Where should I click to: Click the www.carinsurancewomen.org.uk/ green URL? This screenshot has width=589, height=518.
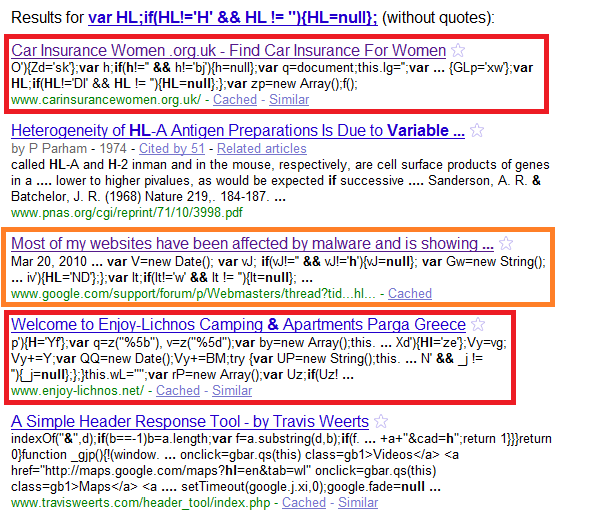(106, 100)
